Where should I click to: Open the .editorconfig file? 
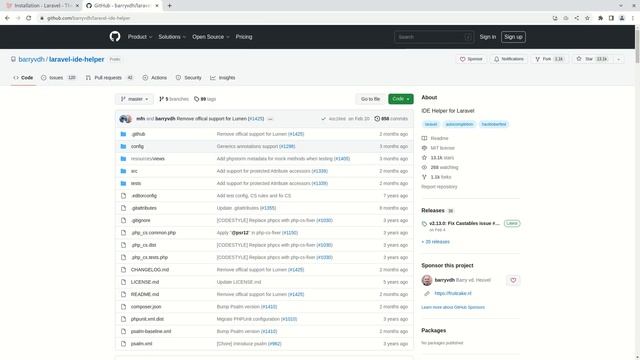(144, 196)
